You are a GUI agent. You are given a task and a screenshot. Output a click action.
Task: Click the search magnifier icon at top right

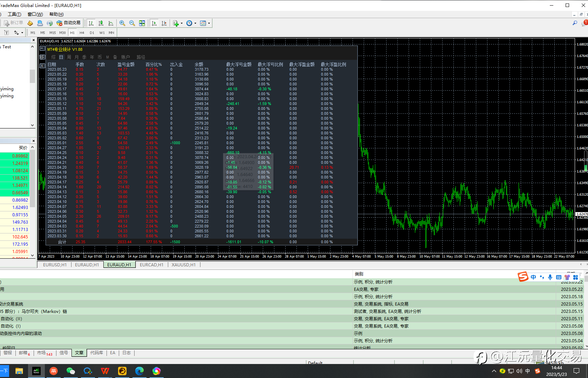575,23
